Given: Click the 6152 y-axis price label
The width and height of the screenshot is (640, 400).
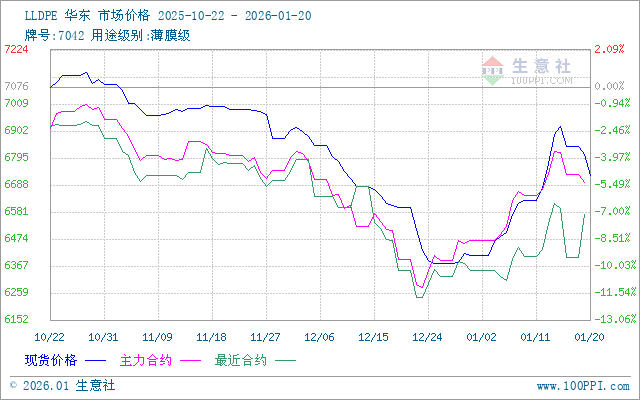Looking at the screenshot, I should [x=16, y=319].
